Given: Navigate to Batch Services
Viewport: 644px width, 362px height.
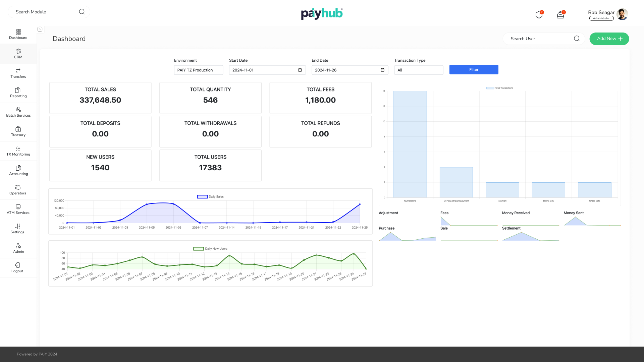Looking at the screenshot, I should 18,112.
